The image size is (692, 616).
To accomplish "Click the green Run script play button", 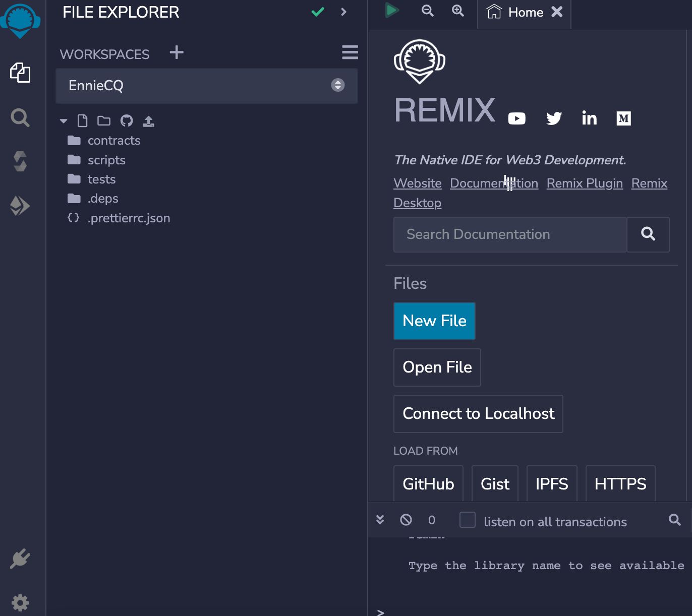I will pyautogui.click(x=392, y=10).
